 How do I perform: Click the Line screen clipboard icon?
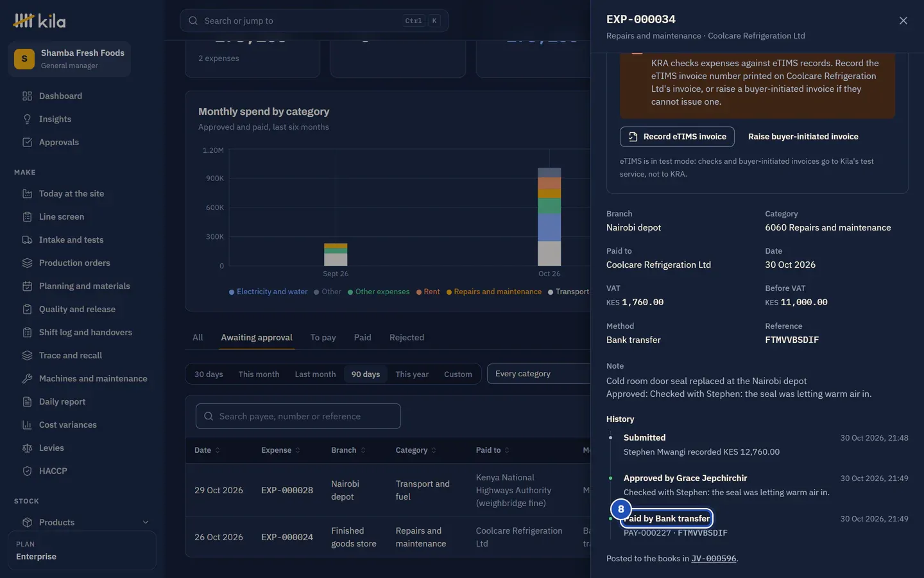click(x=27, y=217)
